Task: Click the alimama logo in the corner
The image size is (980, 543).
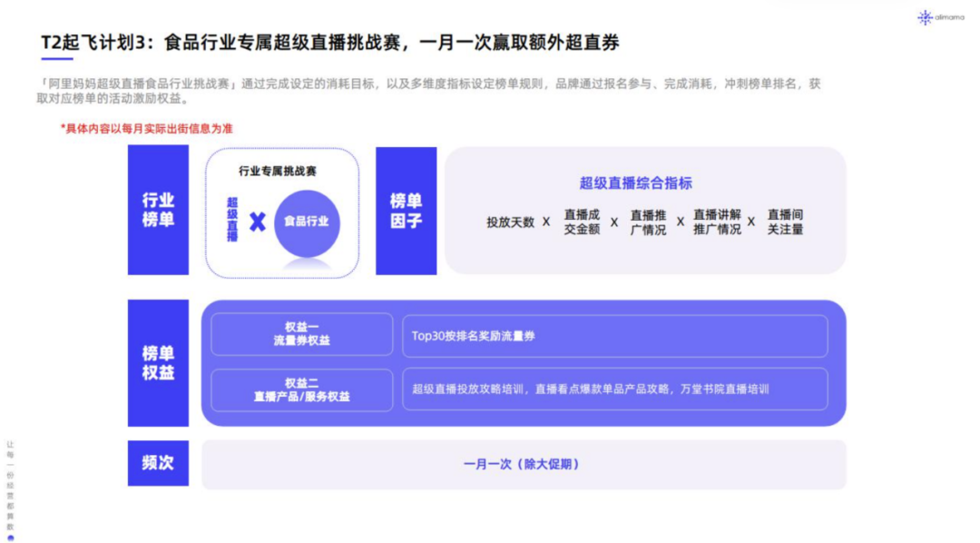Action: [941, 17]
